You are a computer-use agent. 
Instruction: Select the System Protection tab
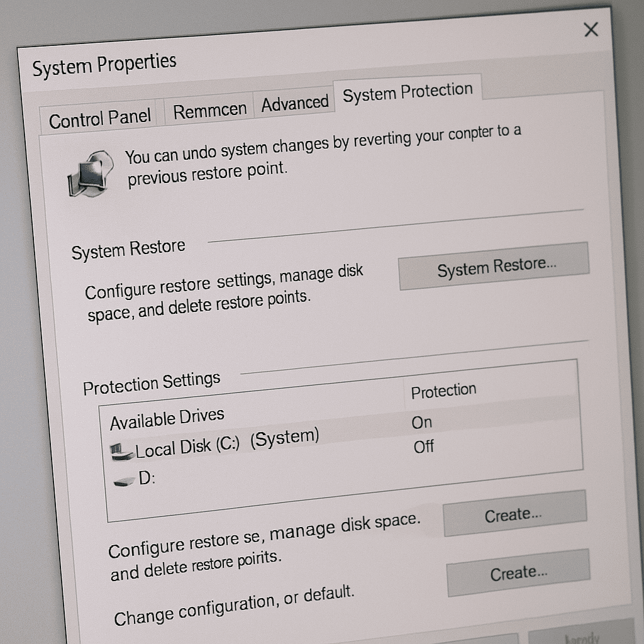click(x=408, y=92)
